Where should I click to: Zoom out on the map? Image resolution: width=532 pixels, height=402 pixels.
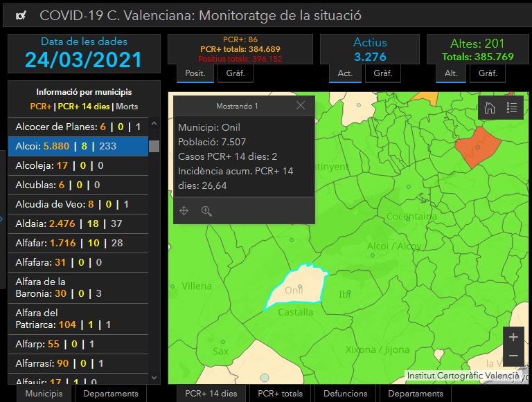pos(513,355)
